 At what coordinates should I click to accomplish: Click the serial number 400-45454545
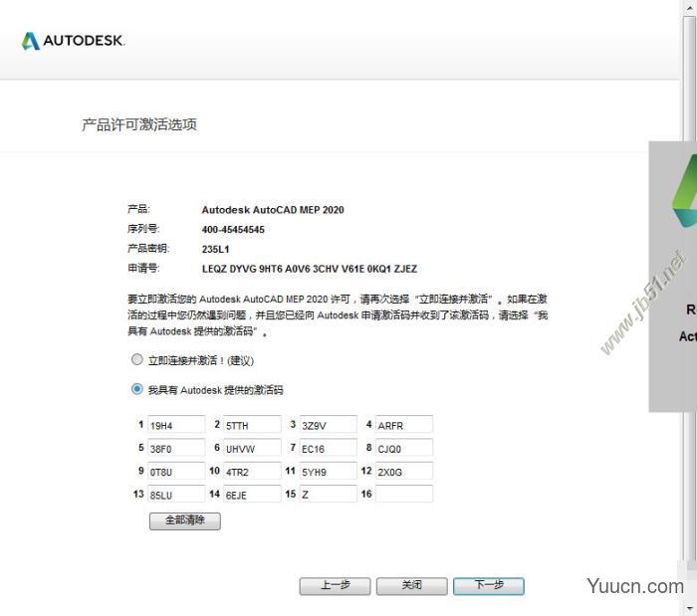pyautogui.click(x=233, y=230)
